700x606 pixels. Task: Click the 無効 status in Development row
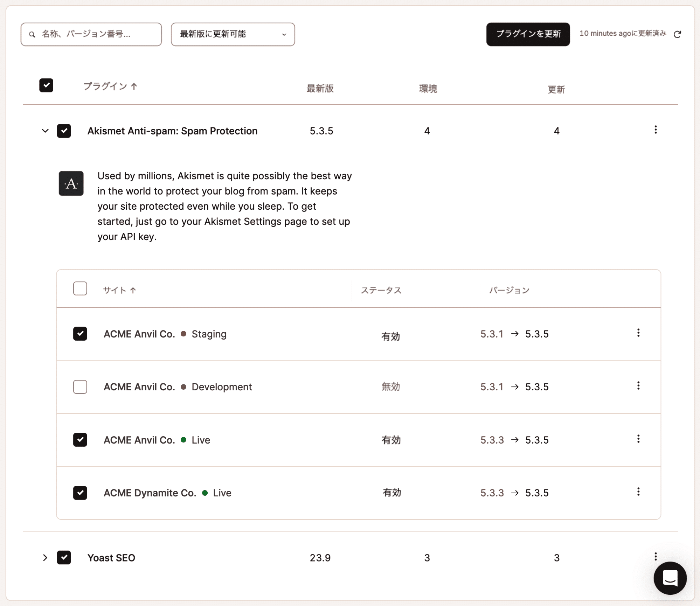390,387
